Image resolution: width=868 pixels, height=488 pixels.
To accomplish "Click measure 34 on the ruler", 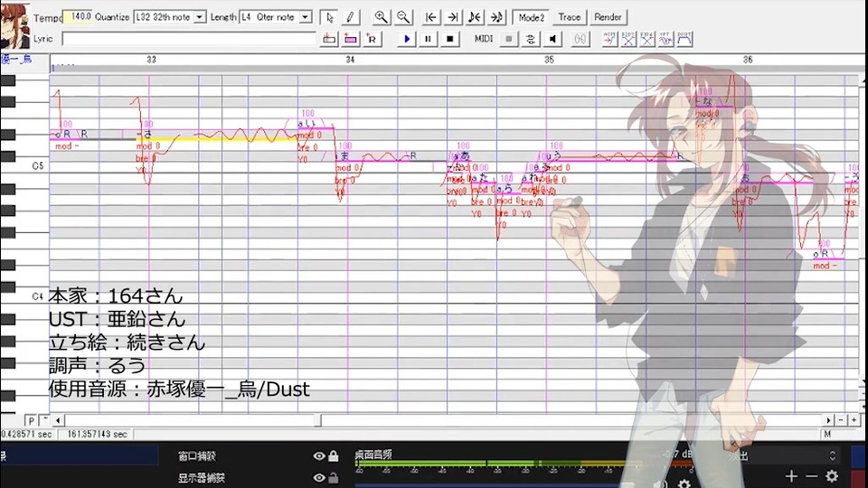I will [x=351, y=60].
